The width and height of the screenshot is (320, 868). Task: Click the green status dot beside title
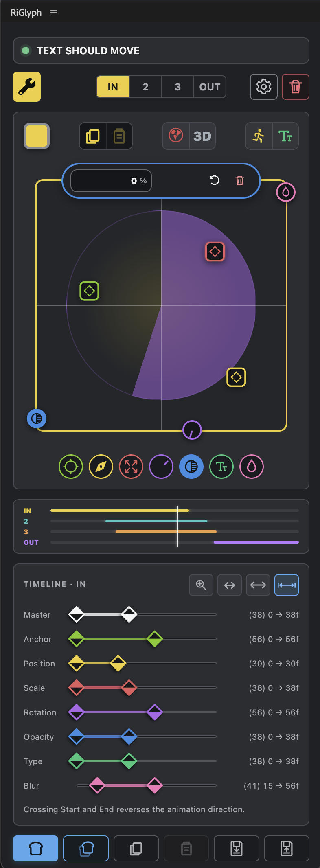pos(26,50)
